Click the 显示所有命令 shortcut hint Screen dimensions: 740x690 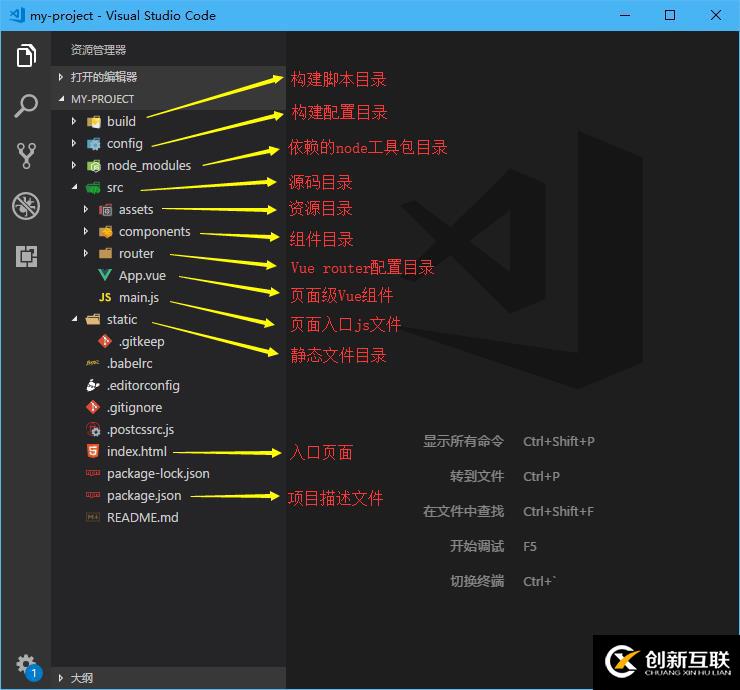pos(463,441)
